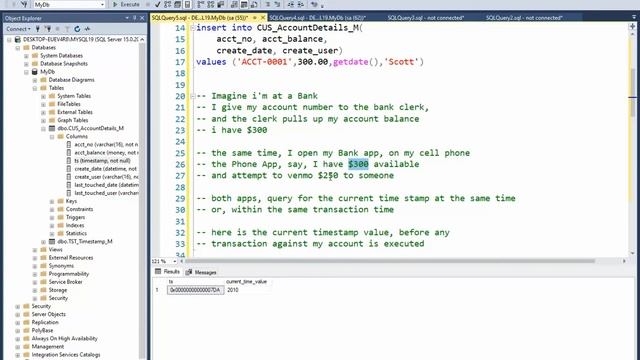Expand the Keys folder

click(x=52, y=201)
